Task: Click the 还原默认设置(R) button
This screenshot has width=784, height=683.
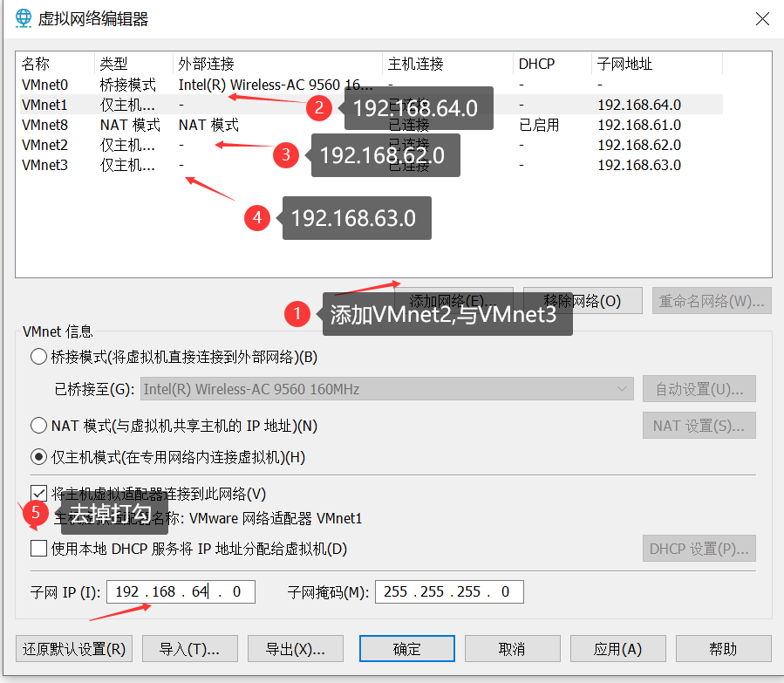Action: click(x=74, y=648)
